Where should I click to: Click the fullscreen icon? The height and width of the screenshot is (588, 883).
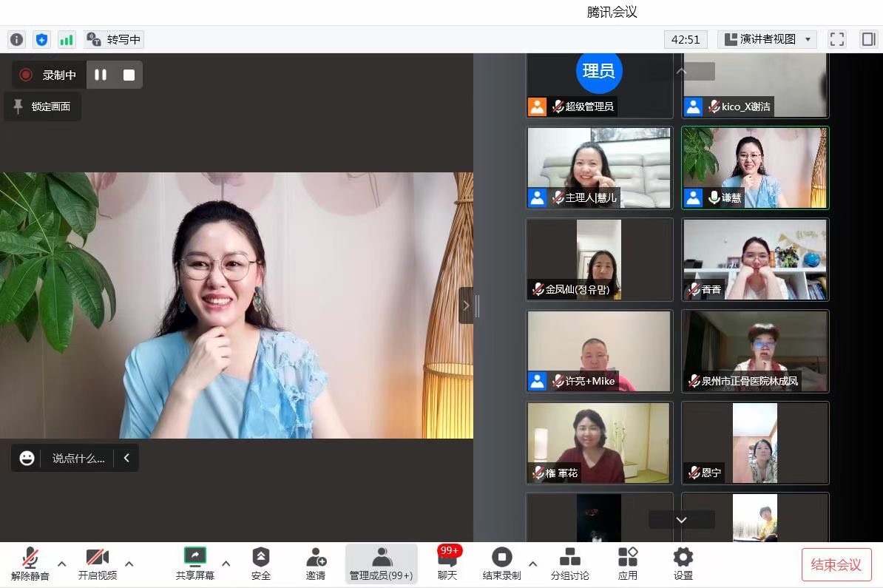[x=836, y=39]
